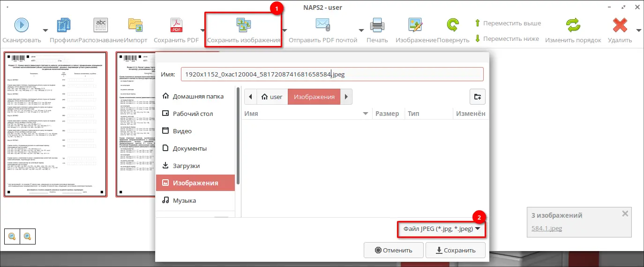Confirm with the Сохранить button
Screen dimensions: 644x267
tap(456, 250)
